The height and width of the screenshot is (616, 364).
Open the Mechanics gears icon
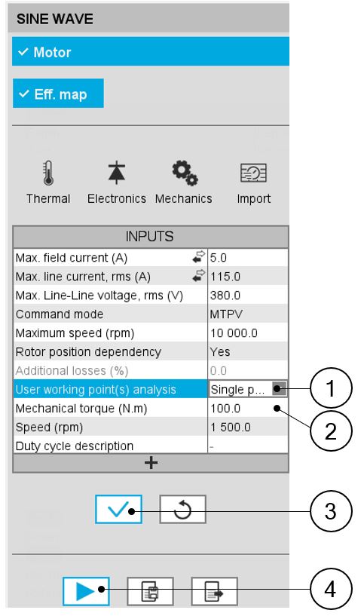tap(185, 173)
